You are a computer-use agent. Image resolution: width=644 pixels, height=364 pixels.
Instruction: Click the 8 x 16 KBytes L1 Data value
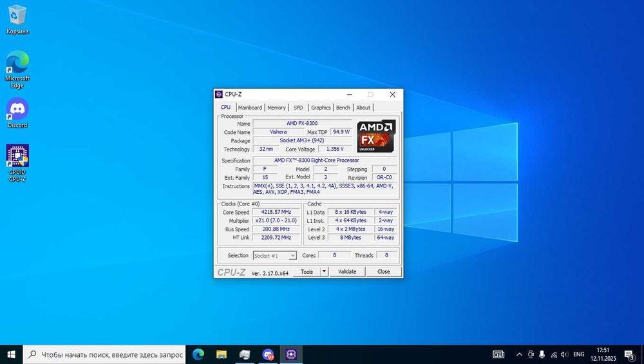pos(350,212)
